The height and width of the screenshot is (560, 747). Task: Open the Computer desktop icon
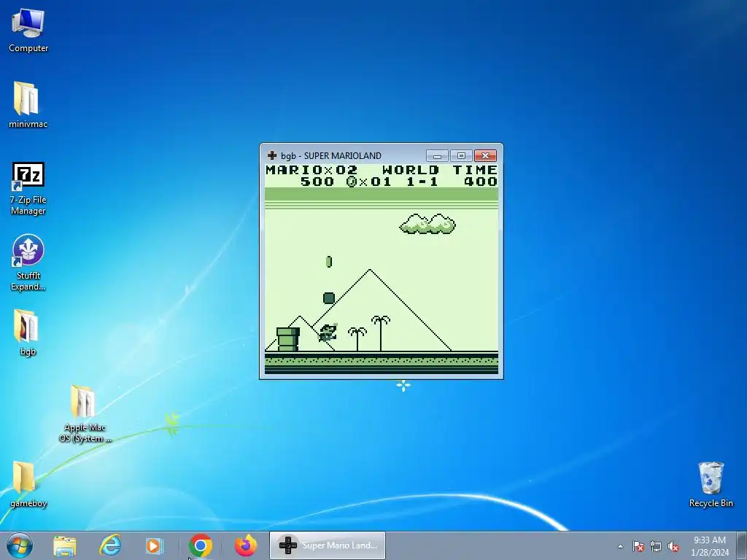pos(28,29)
